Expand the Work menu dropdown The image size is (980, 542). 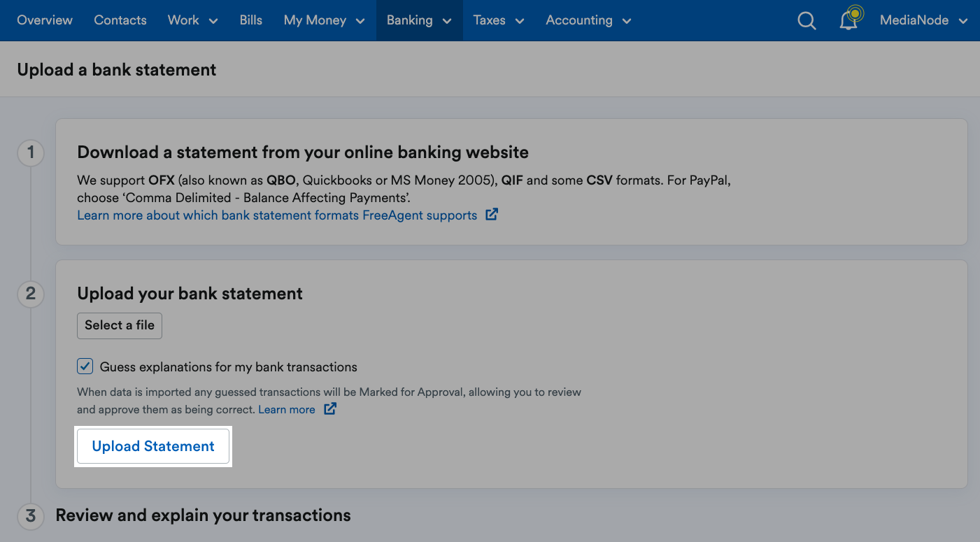(x=193, y=20)
